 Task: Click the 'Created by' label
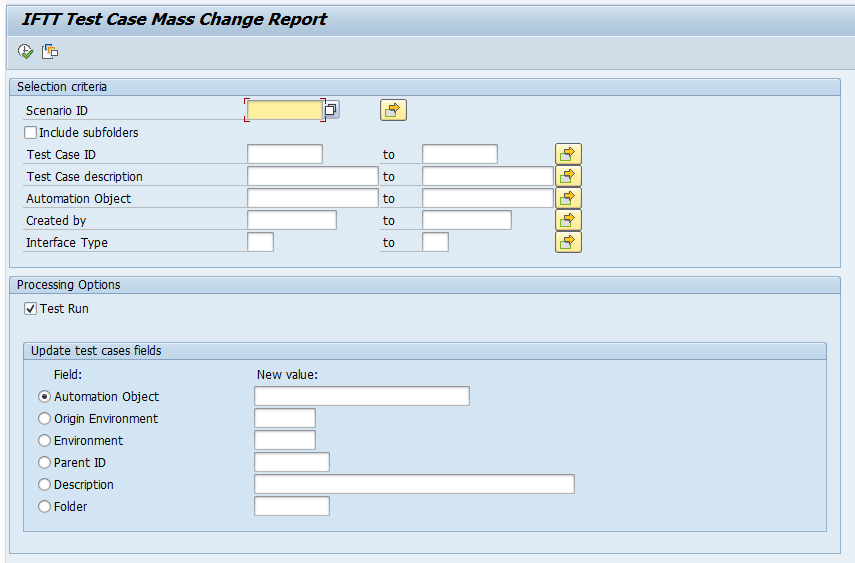(56, 220)
